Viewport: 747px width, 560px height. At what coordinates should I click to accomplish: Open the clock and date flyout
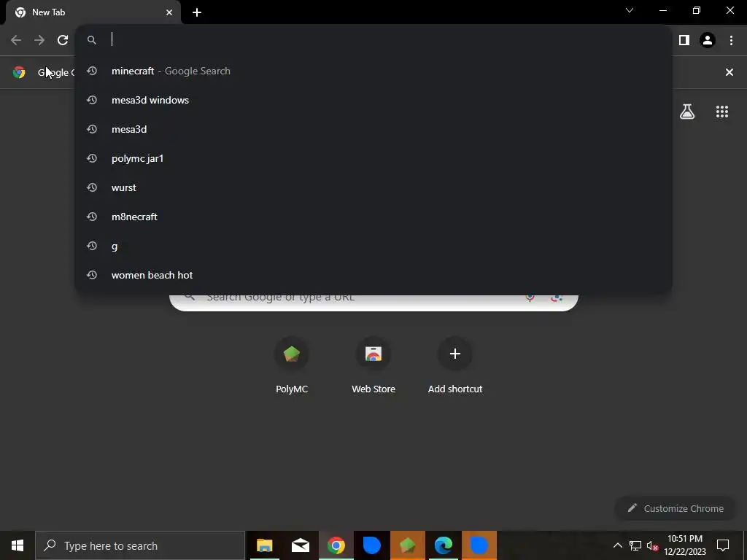(x=685, y=545)
